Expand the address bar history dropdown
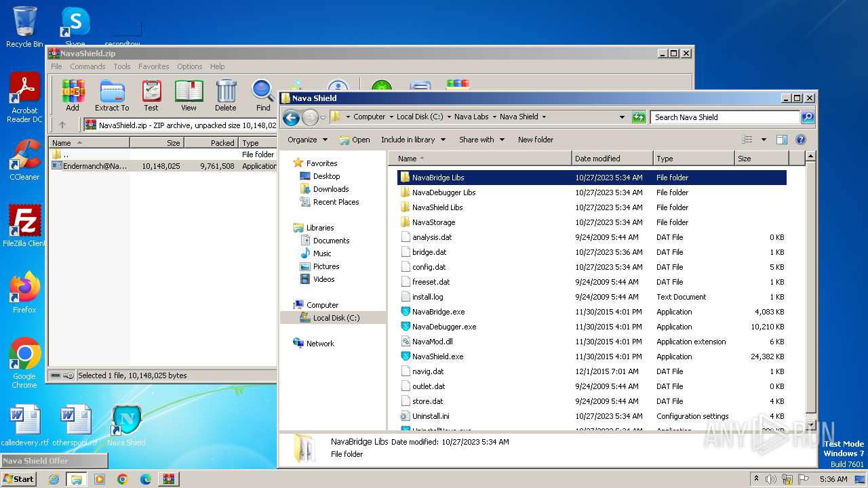Screen dimensions: 868x488 pos(622,117)
